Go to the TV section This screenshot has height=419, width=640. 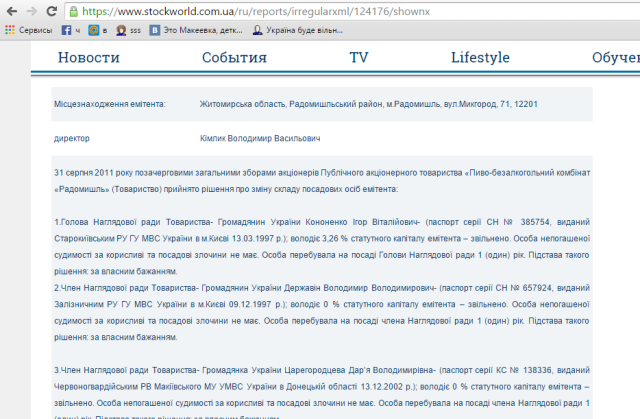(359, 57)
